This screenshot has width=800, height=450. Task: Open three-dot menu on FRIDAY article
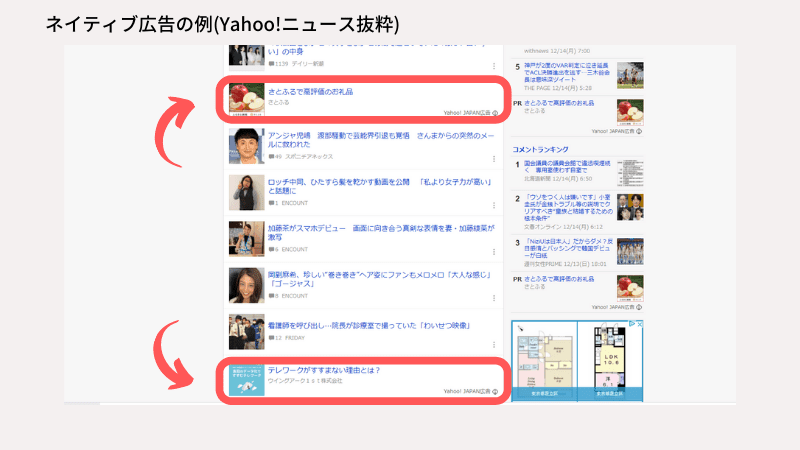tap(494, 345)
